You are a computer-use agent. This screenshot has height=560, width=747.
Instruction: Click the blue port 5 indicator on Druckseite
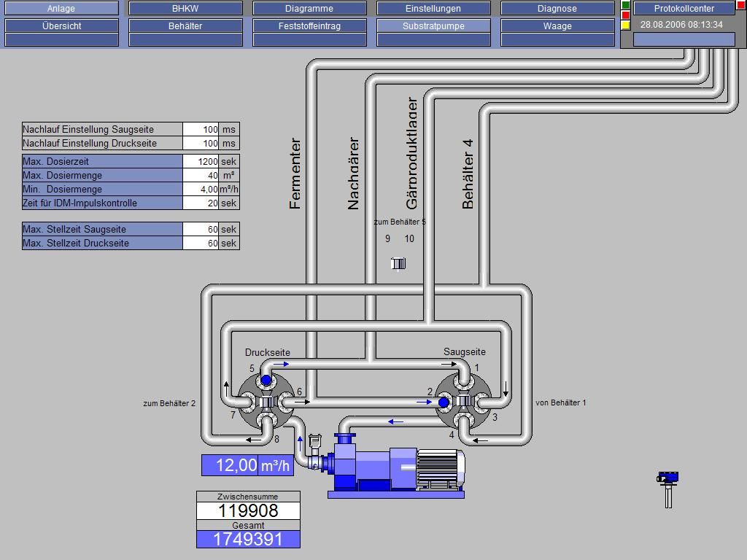266,381
